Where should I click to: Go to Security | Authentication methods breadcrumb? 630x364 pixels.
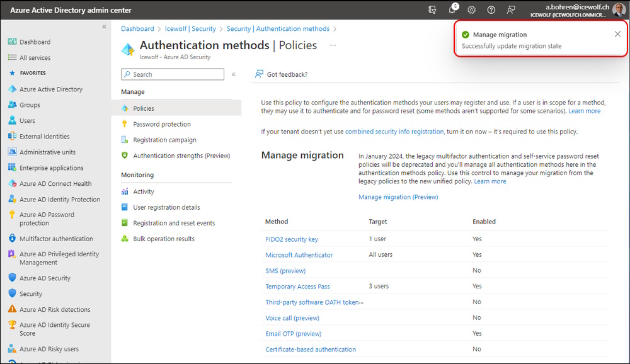click(x=278, y=28)
